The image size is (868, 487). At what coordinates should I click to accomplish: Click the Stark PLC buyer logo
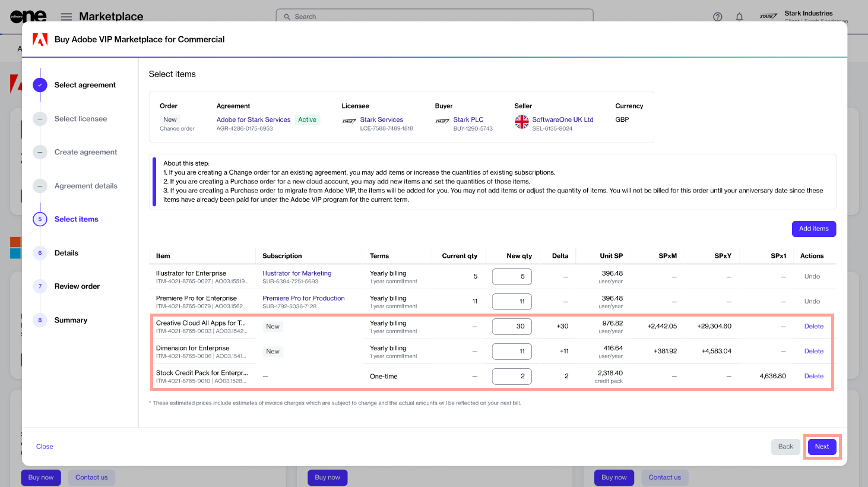pos(442,121)
